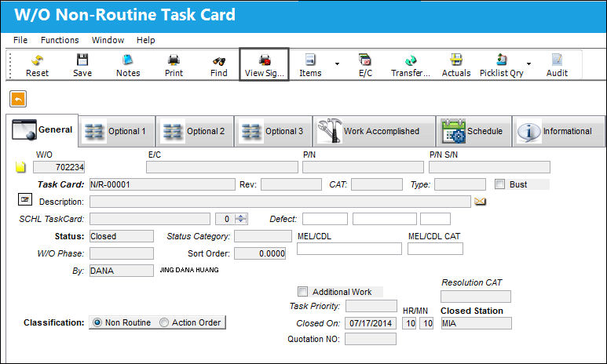Click the Status field showing Closed

[x=122, y=236]
